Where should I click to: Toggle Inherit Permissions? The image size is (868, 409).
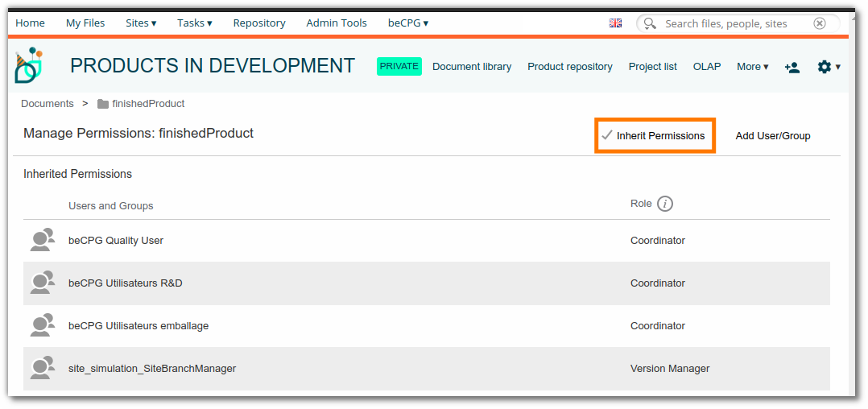click(x=655, y=135)
